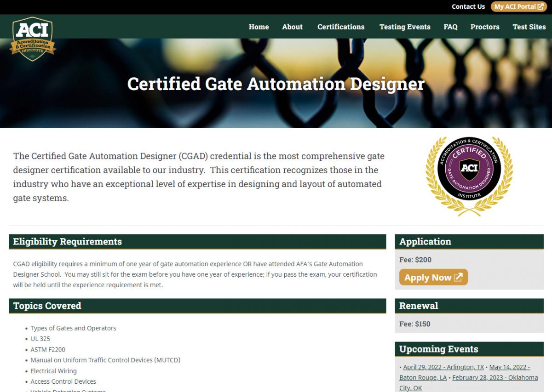Open the Certifications menu item
The width and height of the screenshot is (552, 392).
[340, 27]
